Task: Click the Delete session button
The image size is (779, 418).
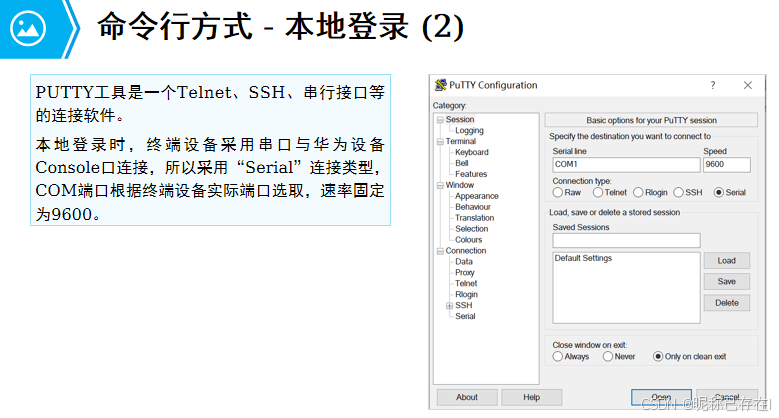Action: point(726,303)
